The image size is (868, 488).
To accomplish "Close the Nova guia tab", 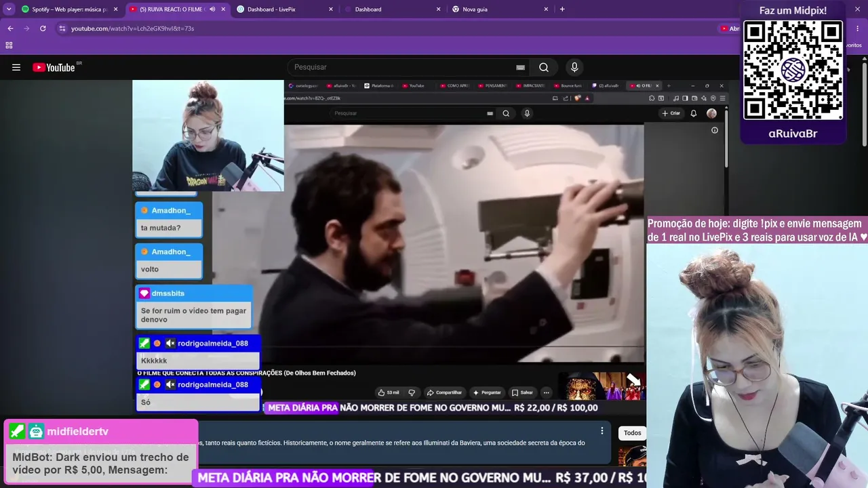I will (546, 9).
